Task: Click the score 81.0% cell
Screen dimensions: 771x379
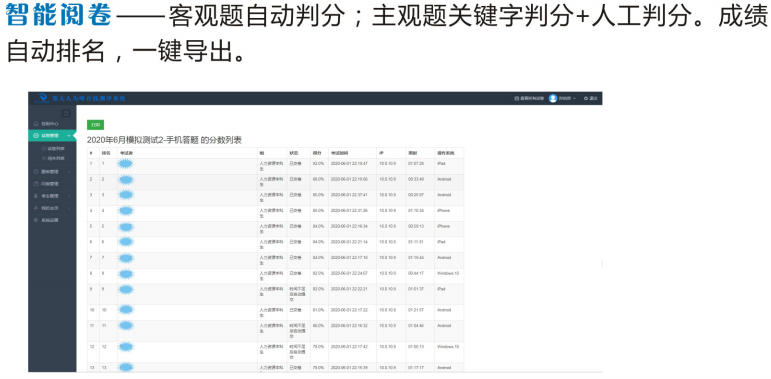Action: tap(319, 310)
